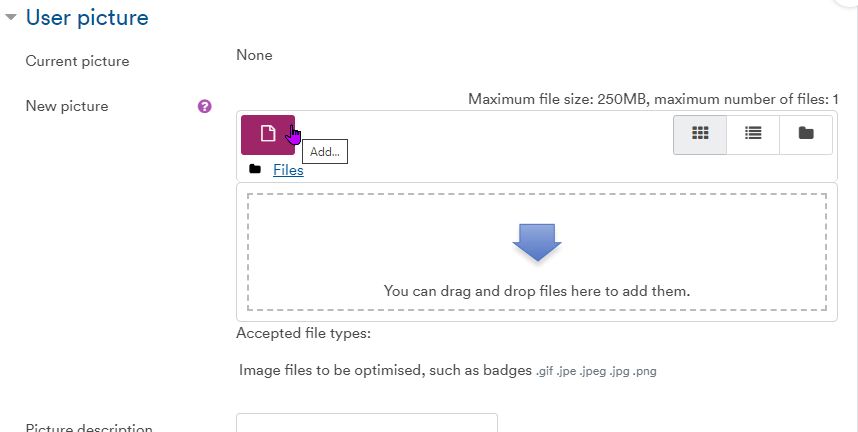The height and width of the screenshot is (432, 858).
Task: Click the Maximum file size notice text
Action: click(652, 99)
